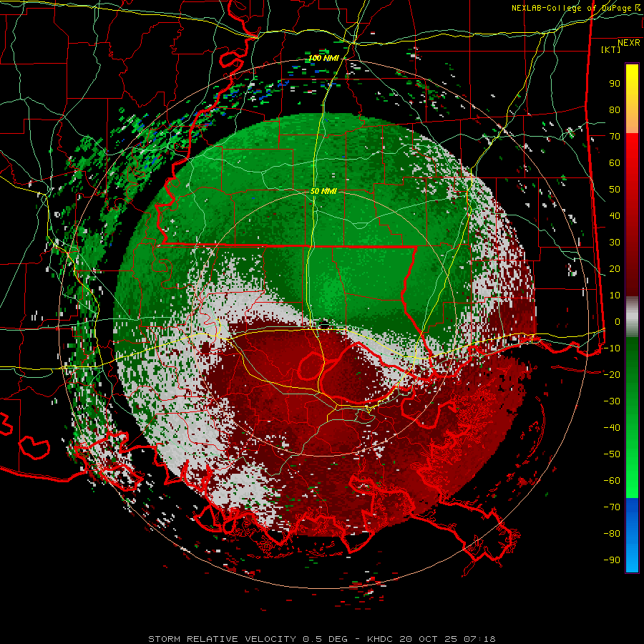
Task: Click the 60 value on the velocity scale
Action: pyautogui.click(x=615, y=163)
